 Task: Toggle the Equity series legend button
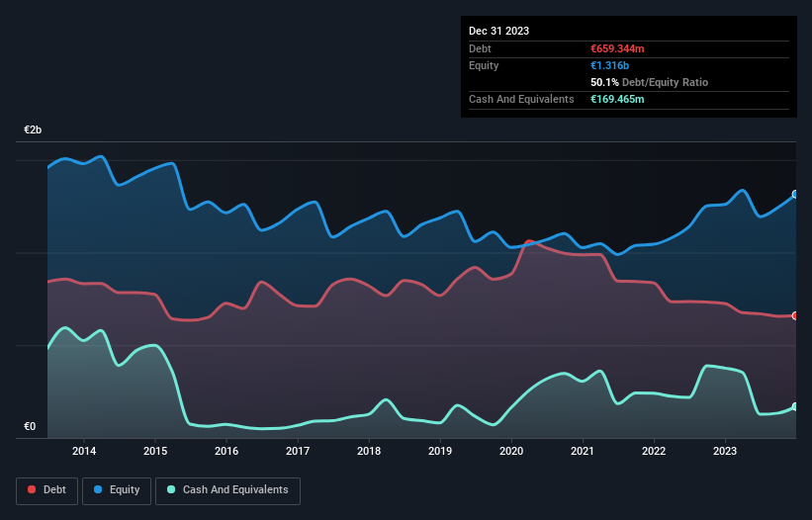[117, 490]
